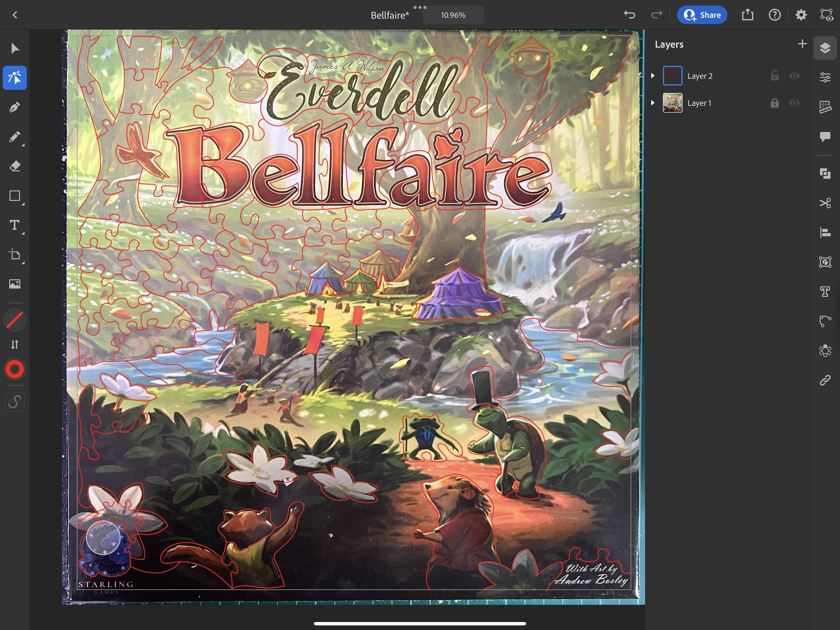
Task: Click the Place image tool
Action: click(x=14, y=284)
